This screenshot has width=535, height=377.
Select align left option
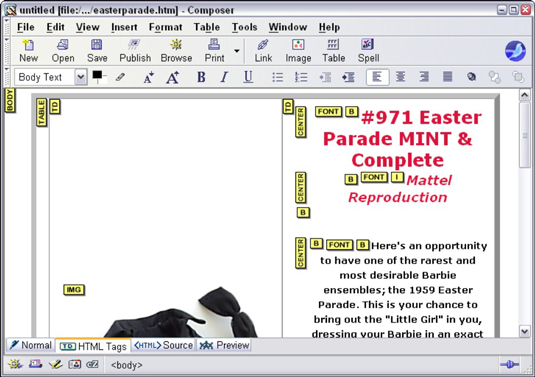pos(377,77)
